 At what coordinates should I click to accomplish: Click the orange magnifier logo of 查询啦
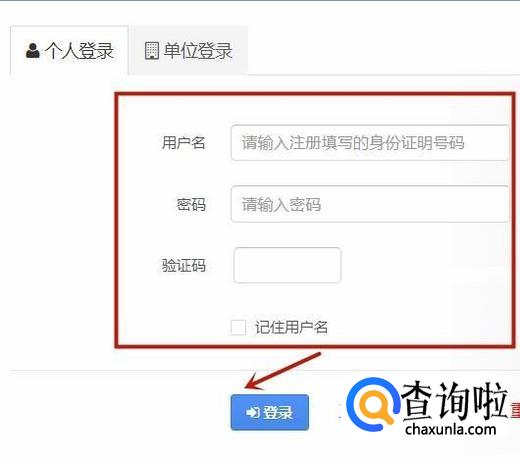click(372, 404)
